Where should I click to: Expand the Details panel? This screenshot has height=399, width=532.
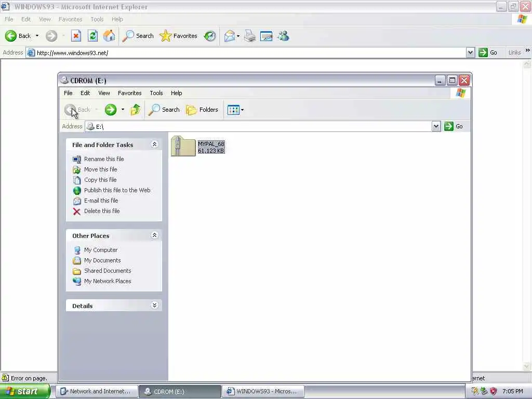tap(154, 305)
